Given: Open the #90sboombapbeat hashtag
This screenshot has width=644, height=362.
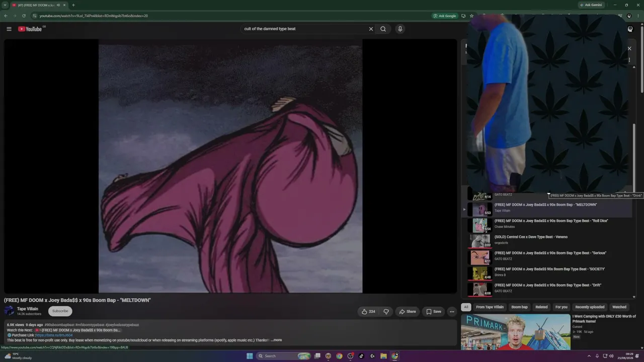Looking at the screenshot, I should (59, 325).
